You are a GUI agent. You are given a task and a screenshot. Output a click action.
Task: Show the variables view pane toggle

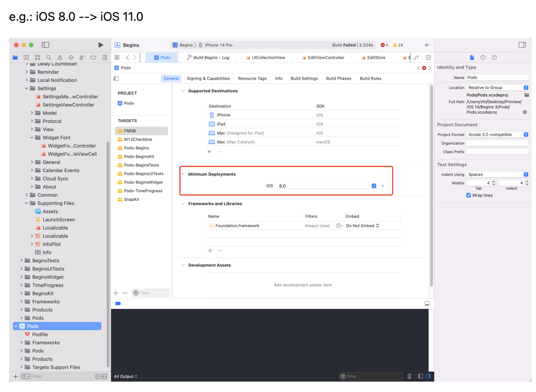(x=420, y=376)
